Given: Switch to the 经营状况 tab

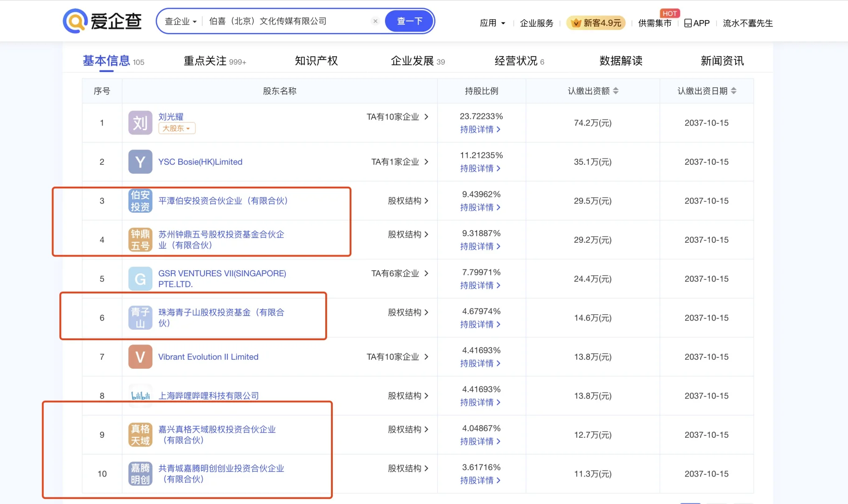Looking at the screenshot, I should tap(519, 61).
